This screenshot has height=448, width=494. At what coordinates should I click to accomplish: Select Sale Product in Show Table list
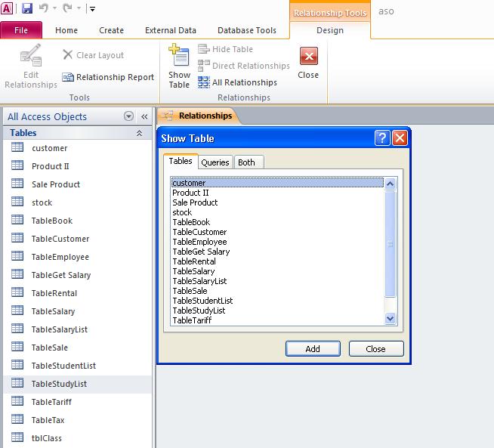(277, 202)
